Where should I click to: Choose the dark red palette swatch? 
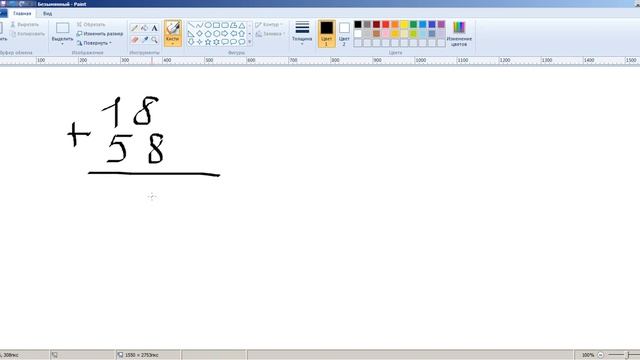pyautogui.click(x=376, y=24)
